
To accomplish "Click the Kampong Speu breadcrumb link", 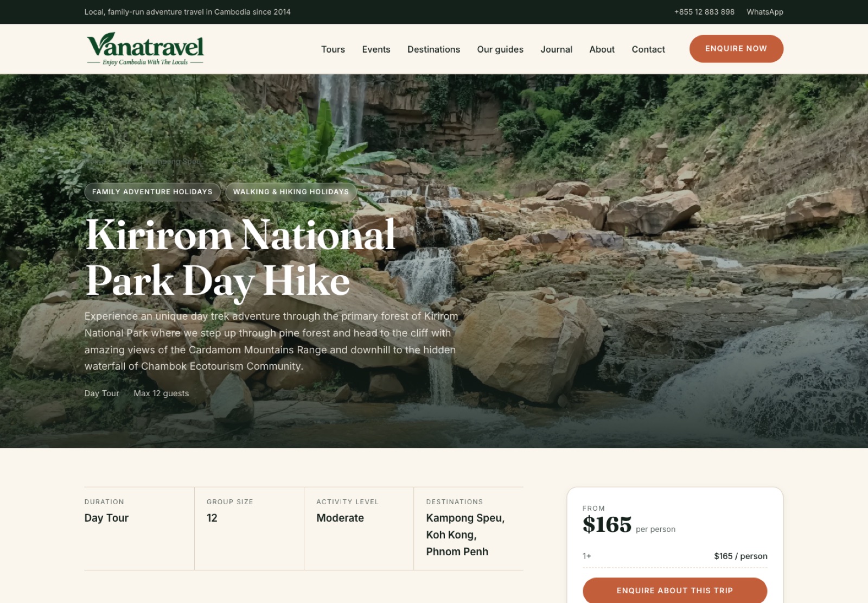I will [x=175, y=162].
